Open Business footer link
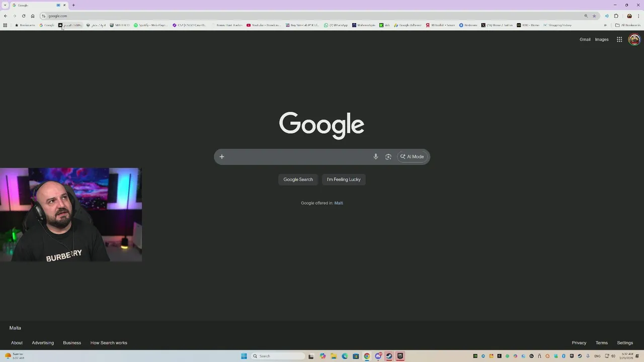This screenshot has height=362, width=644. point(72,343)
